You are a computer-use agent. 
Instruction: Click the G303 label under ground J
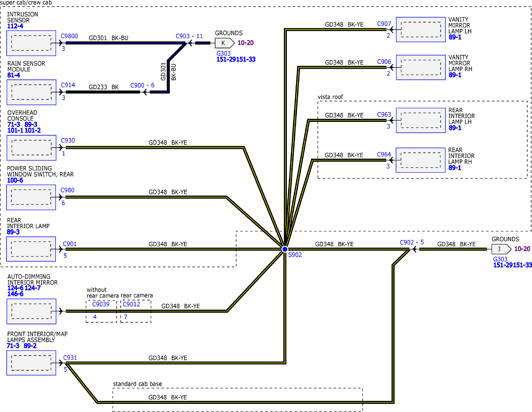(500, 259)
